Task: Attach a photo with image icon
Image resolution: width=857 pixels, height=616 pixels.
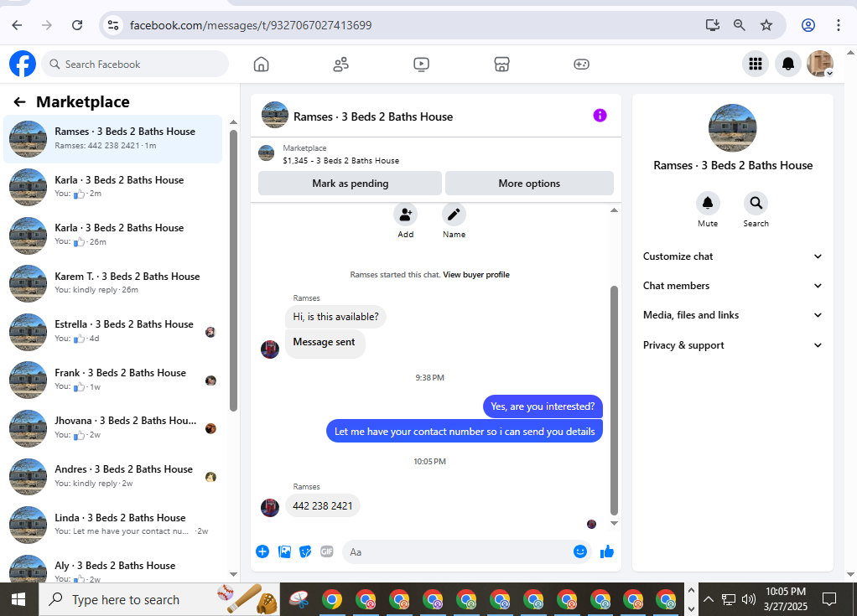Action: (284, 551)
